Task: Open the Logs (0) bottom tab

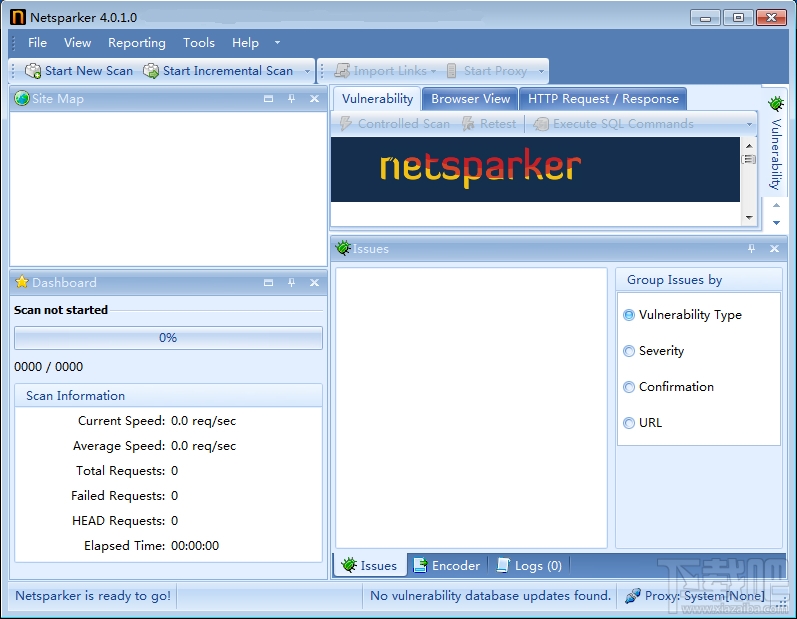Action: pos(529,565)
